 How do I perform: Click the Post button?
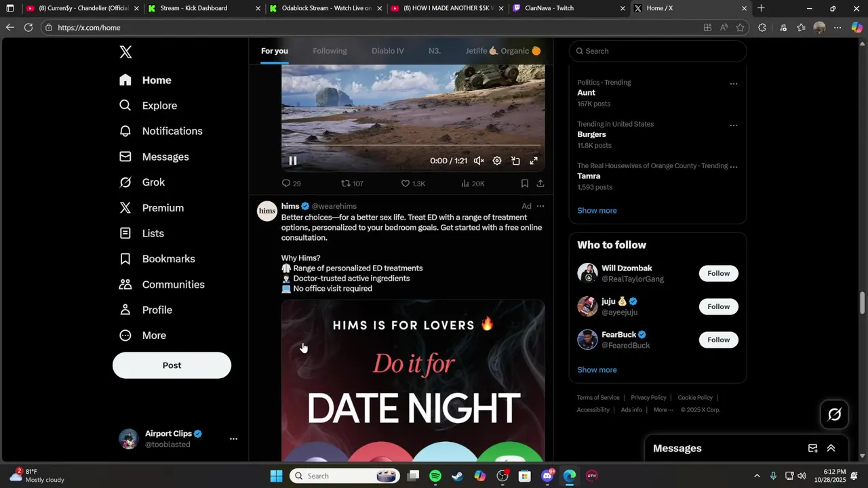point(172,365)
